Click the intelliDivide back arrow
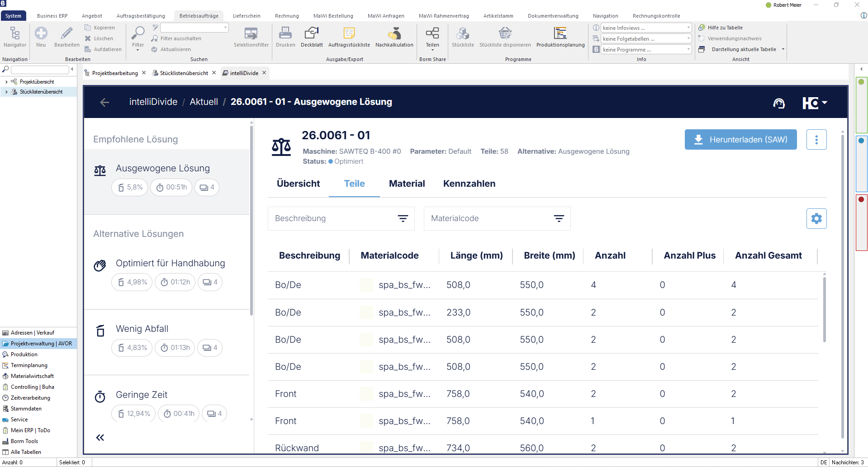868x467 pixels. tap(104, 103)
